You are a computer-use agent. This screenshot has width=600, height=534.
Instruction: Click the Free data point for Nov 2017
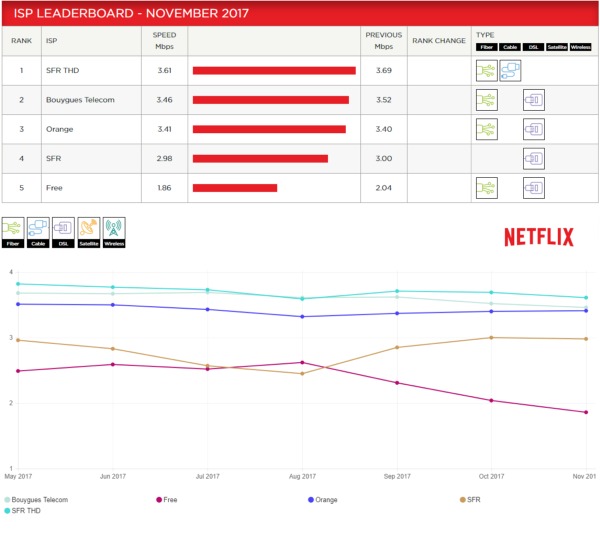tap(586, 412)
